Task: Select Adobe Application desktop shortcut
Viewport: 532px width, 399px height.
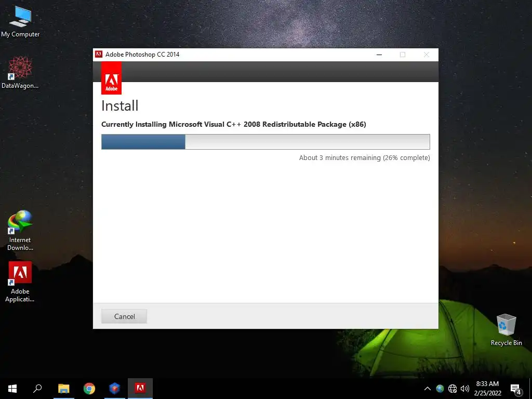Action: 20,282
